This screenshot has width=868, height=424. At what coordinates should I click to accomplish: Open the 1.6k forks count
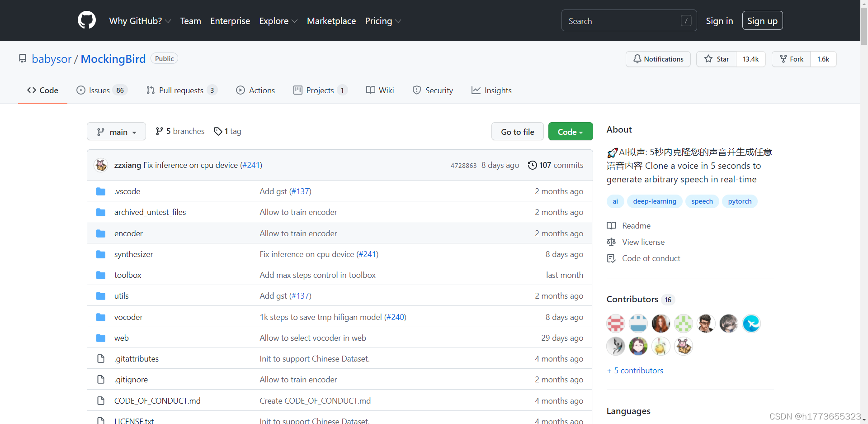tap(823, 59)
